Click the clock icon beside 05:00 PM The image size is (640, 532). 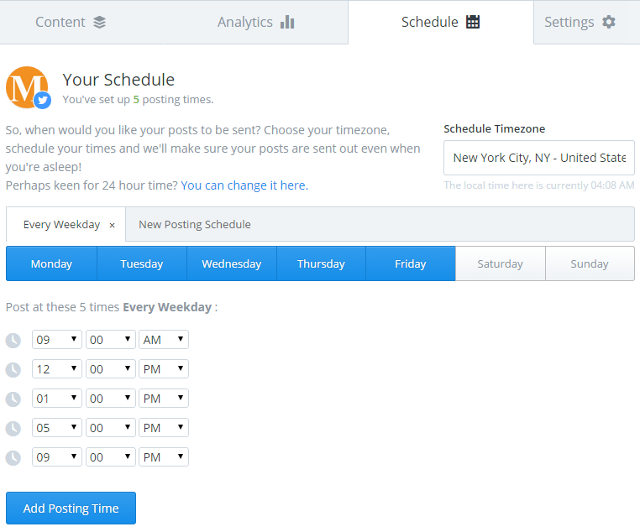pyautogui.click(x=13, y=428)
